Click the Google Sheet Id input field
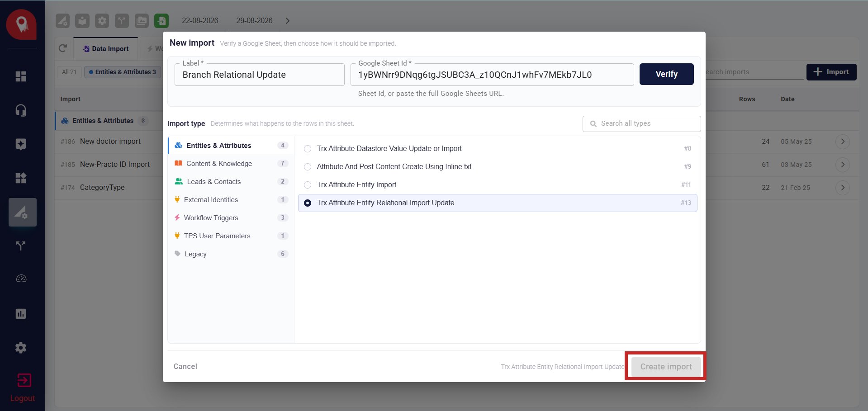868x411 pixels. (492, 75)
